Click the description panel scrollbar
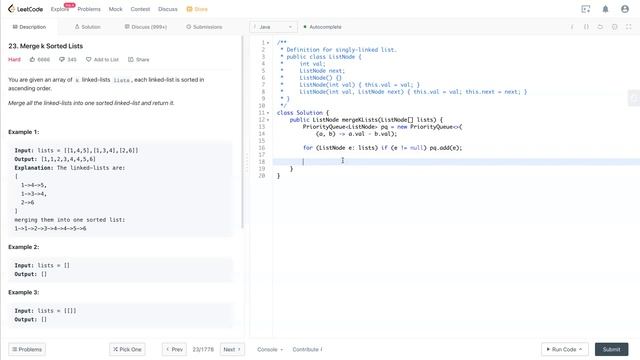 tap(242, 133)
